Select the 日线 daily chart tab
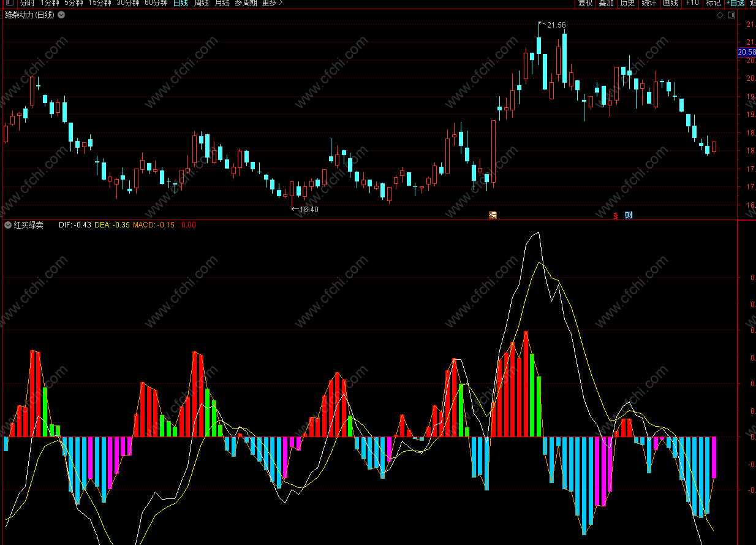The width and height of the screenshot is (756, 545). (x=181, y=3)
